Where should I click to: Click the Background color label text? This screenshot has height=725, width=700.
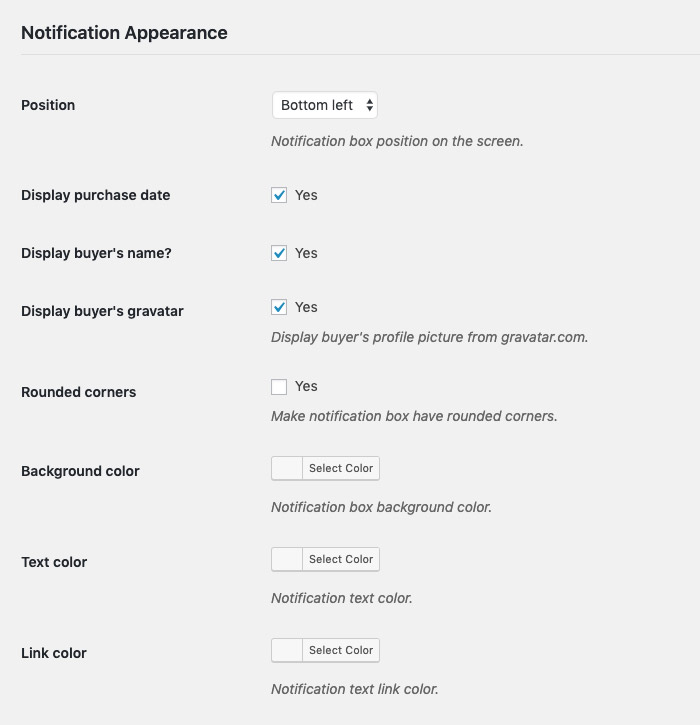[80, 471]
